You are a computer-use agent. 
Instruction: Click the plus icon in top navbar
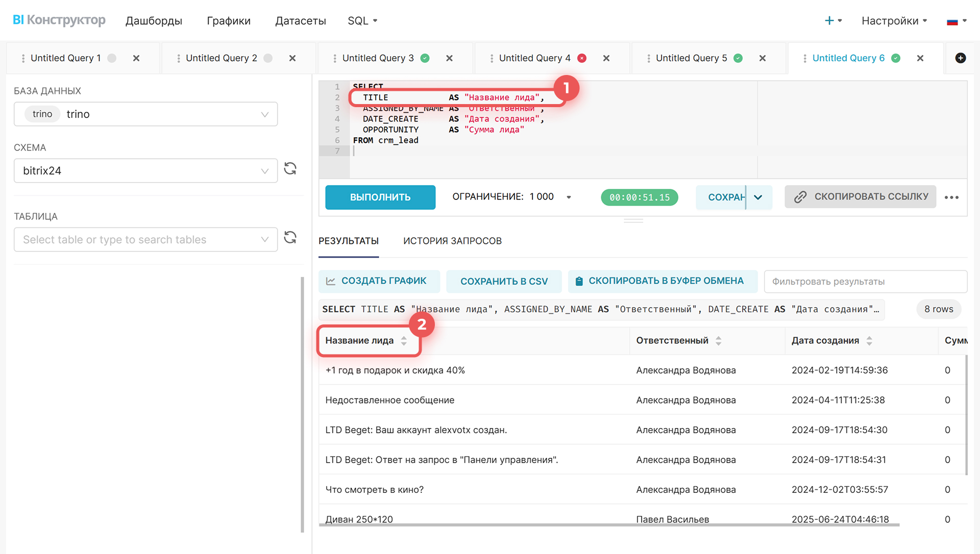click(829, 20)
